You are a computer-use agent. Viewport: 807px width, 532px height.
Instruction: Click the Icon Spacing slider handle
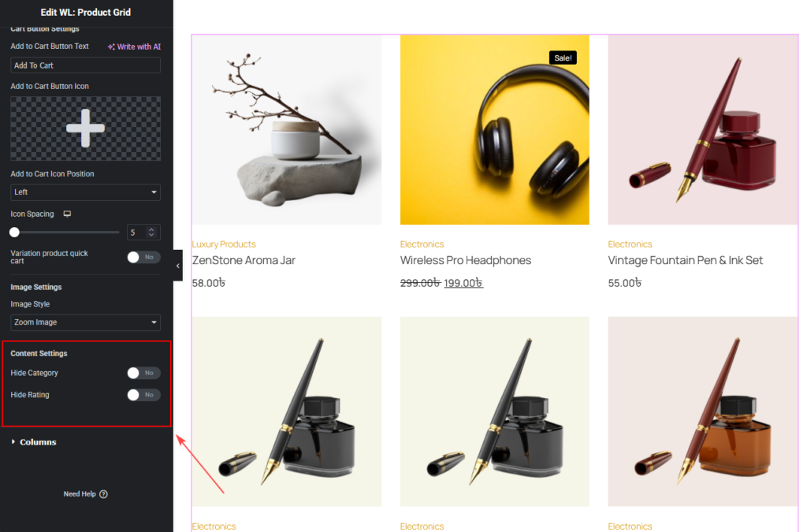[14, 233]
